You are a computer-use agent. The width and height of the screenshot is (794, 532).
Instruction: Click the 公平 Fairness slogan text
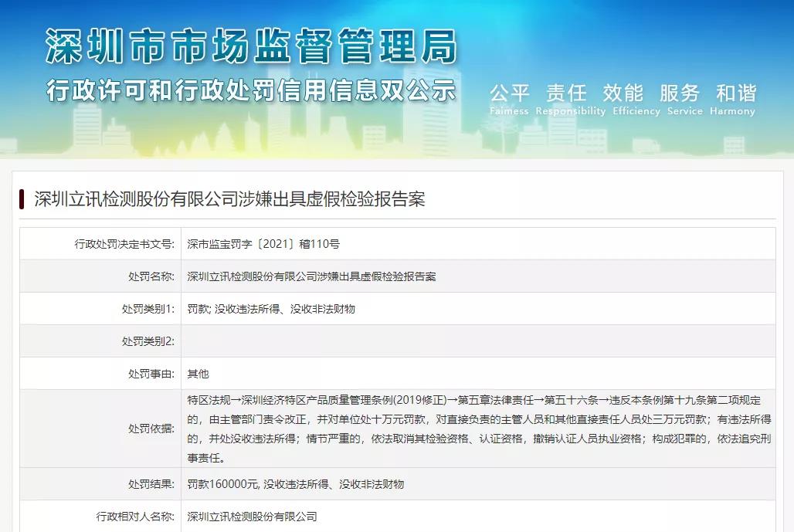pyautogui.click(x=510, y=100)
